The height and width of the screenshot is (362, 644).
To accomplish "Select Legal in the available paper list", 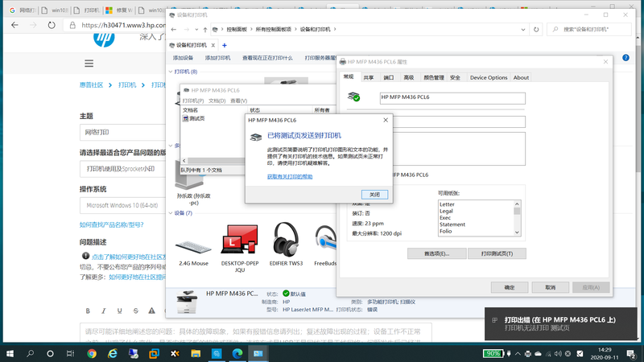I will [446, 211].
